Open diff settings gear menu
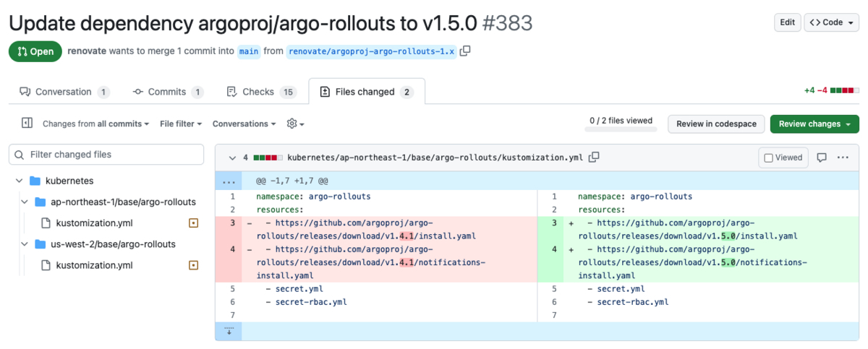868x349 pixels. [x=295, y=124]
